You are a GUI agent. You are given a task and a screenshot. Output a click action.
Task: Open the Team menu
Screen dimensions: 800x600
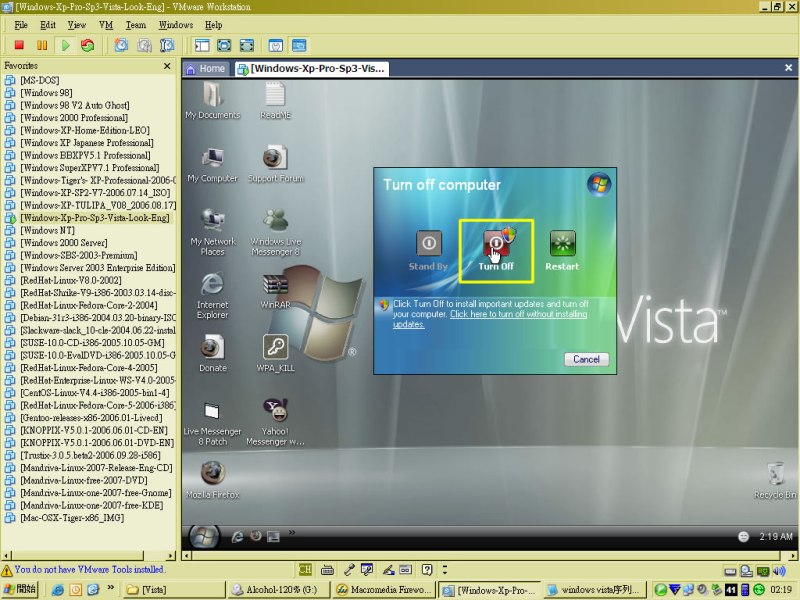tap(136, 24)
